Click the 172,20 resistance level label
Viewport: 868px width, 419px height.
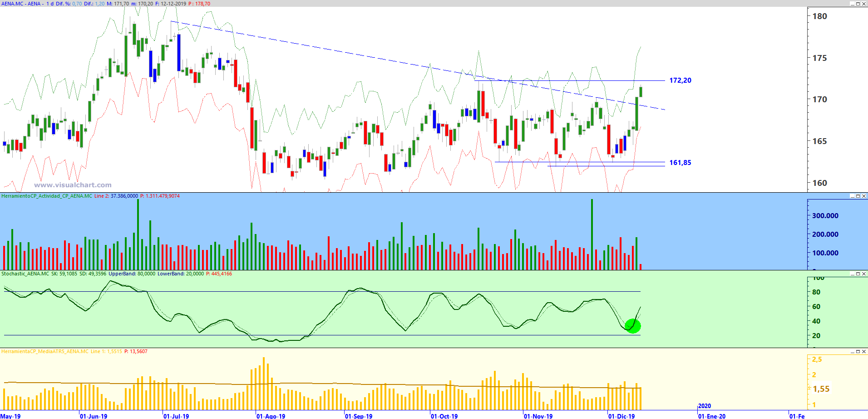pyautogui.click(x=680, y=80)
